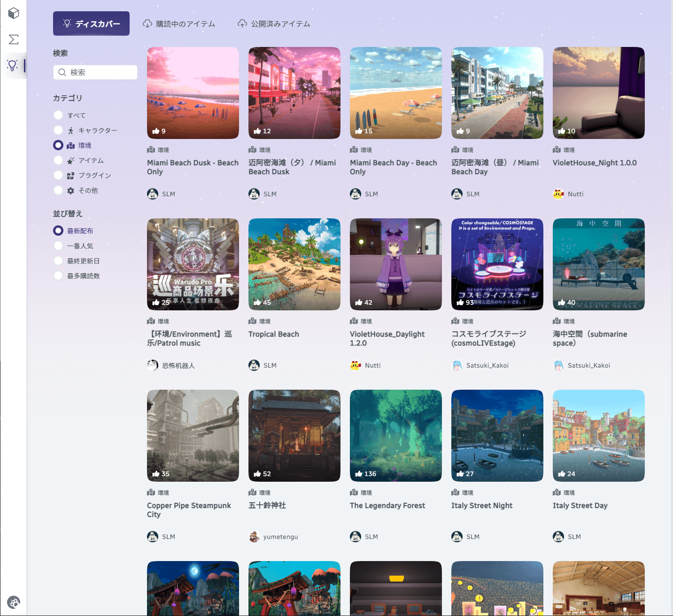Open the cube icon in left sidebar
Viewport: 673px width, 616px height.
pyautogui.click(x=14, y=13)
